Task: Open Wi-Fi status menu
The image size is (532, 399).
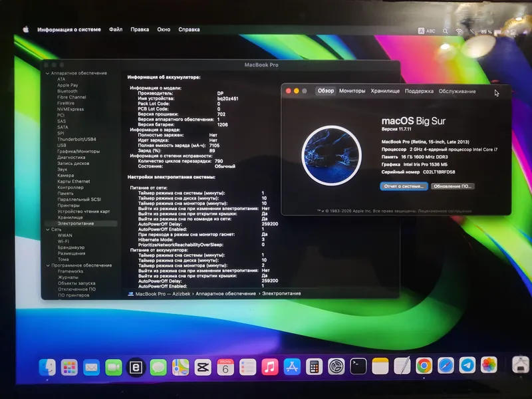Action: [x=459, y=31]
